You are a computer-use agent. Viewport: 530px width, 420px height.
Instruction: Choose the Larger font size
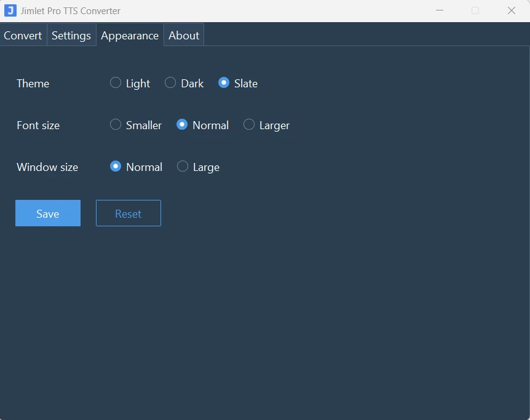249,124
